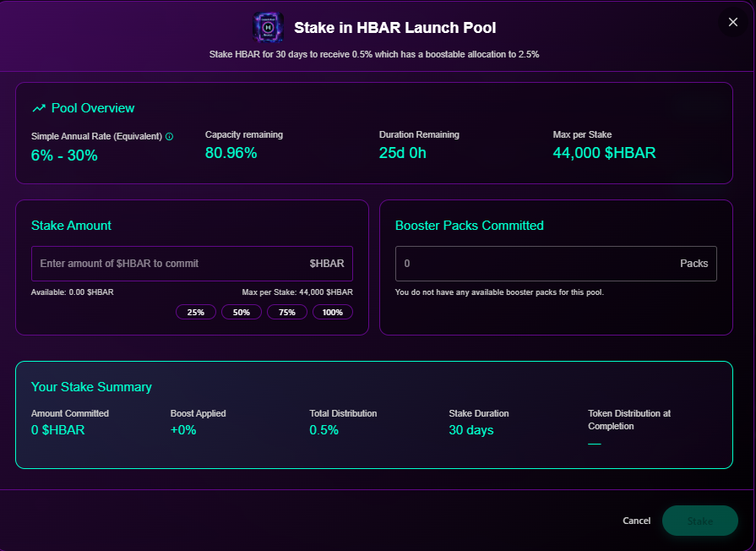
Task: Click the 'Duration Remaining' label
Action: click(x=419, y=134)
